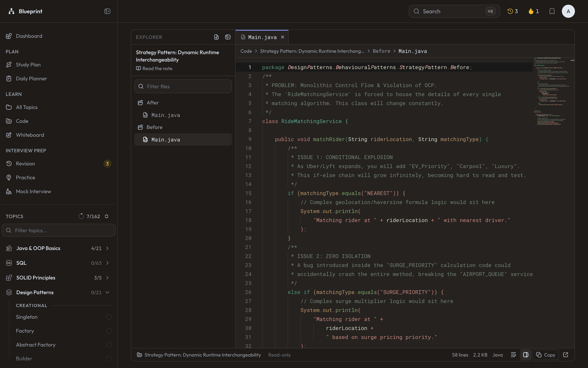
Task: Mark Singleton topic completion circle
Action: point(109,317)
